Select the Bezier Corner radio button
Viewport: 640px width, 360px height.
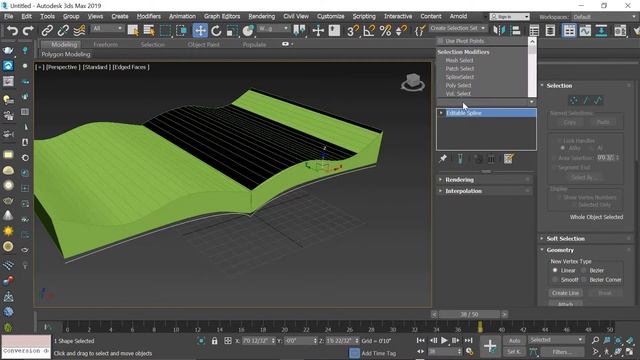(x=584, y=280)
